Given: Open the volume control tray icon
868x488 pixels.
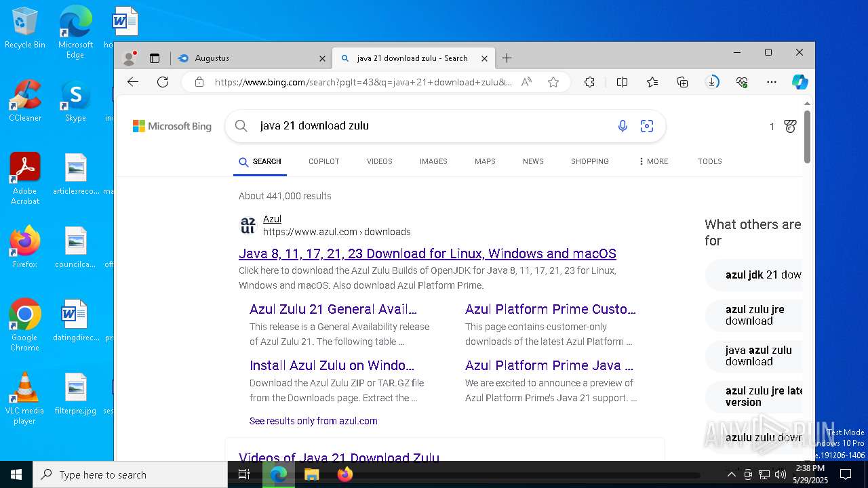Looking at the screenshot, I should click(781, 474).
